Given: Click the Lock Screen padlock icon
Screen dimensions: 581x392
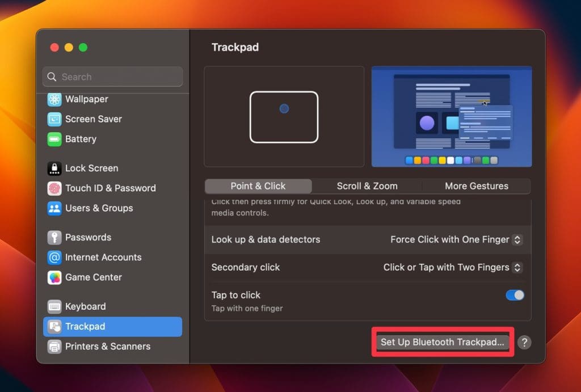Looking at the screenshot, I should click(x=54, y=168).
